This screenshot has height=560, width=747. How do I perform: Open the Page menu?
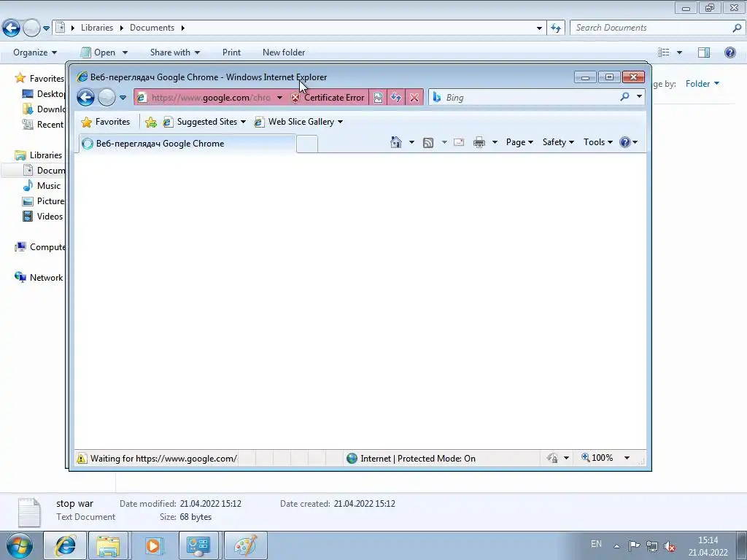[x=519, y=142]
